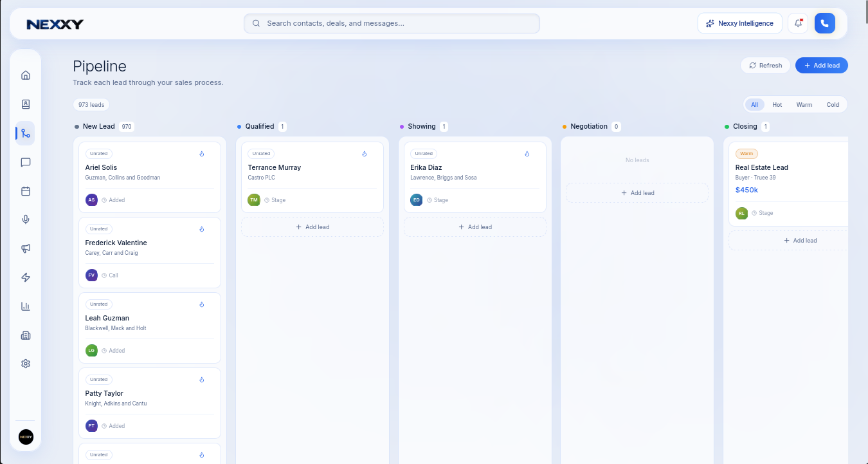Open the microphone icon in sidebar
The image size is (868, 464).
(x=26, y=219)
